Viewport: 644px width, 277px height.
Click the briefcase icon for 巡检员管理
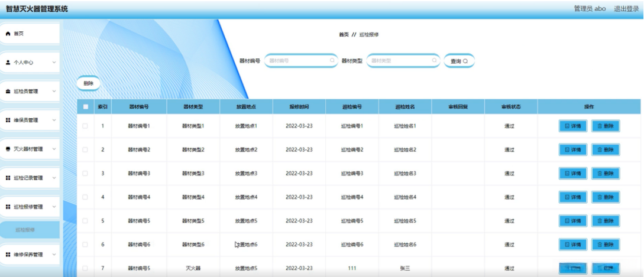(x=8, y=92)
